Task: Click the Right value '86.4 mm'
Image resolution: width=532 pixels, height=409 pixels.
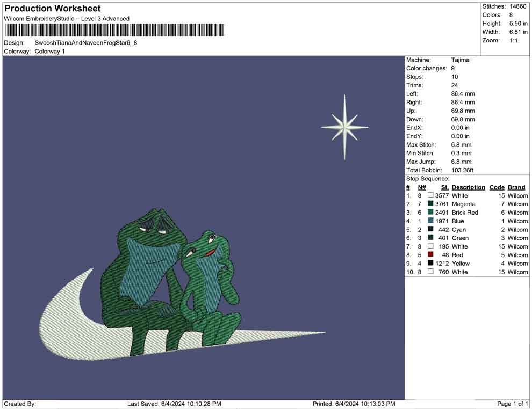Action: coord(463,103)
